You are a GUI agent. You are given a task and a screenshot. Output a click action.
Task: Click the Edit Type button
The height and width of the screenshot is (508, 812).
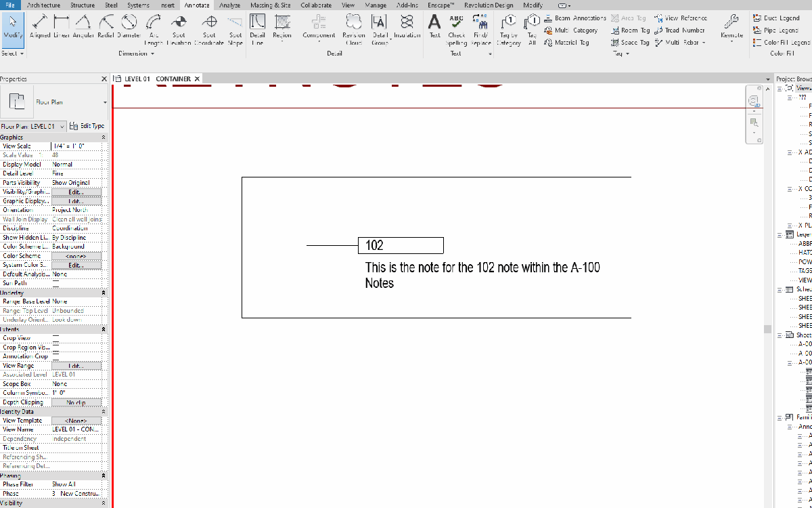(x=87, y=125)
